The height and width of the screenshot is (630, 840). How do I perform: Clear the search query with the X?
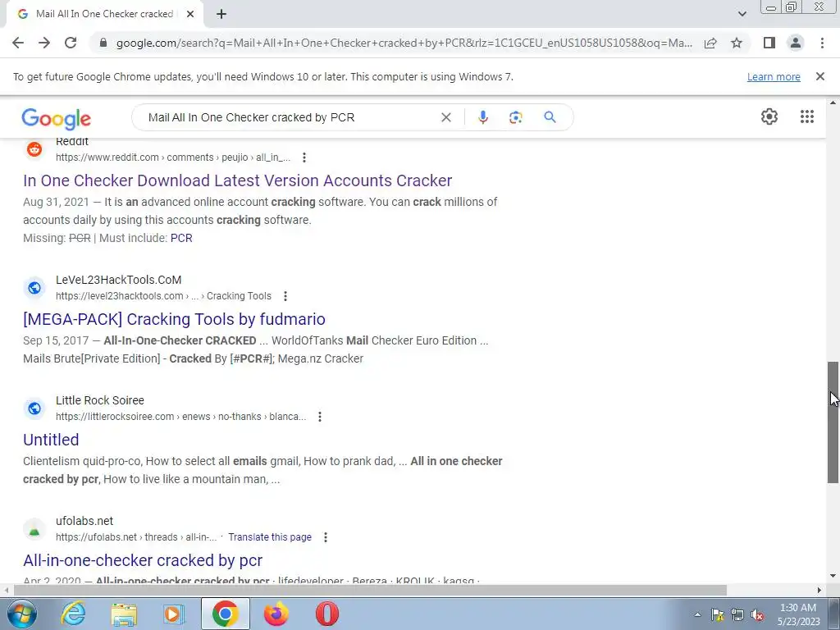pyautogui.click(x=445, y=117)
